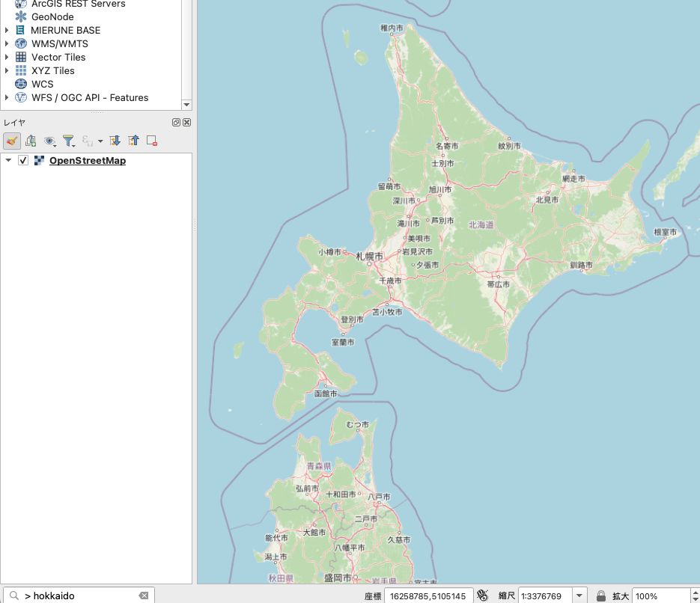
Task: Open the layer styling panel brush icon
Action: pos(12,141)
